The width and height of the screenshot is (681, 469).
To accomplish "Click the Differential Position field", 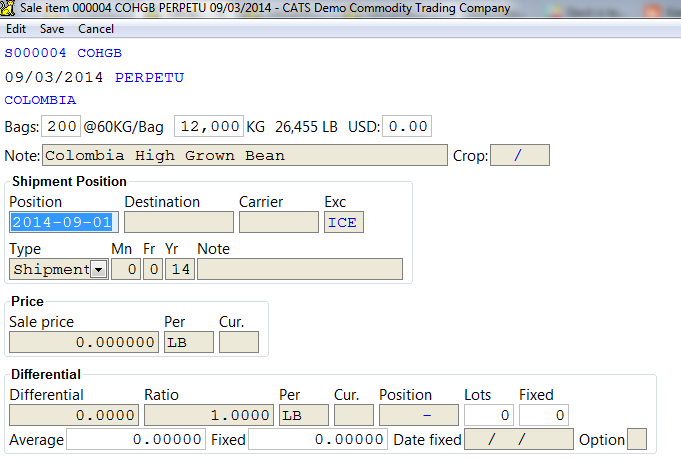I will (419, 415).
